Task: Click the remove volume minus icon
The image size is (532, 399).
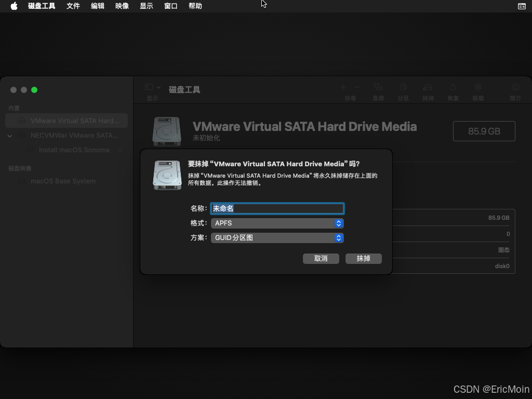Action: pyautogui.click(x=356, y=87)
